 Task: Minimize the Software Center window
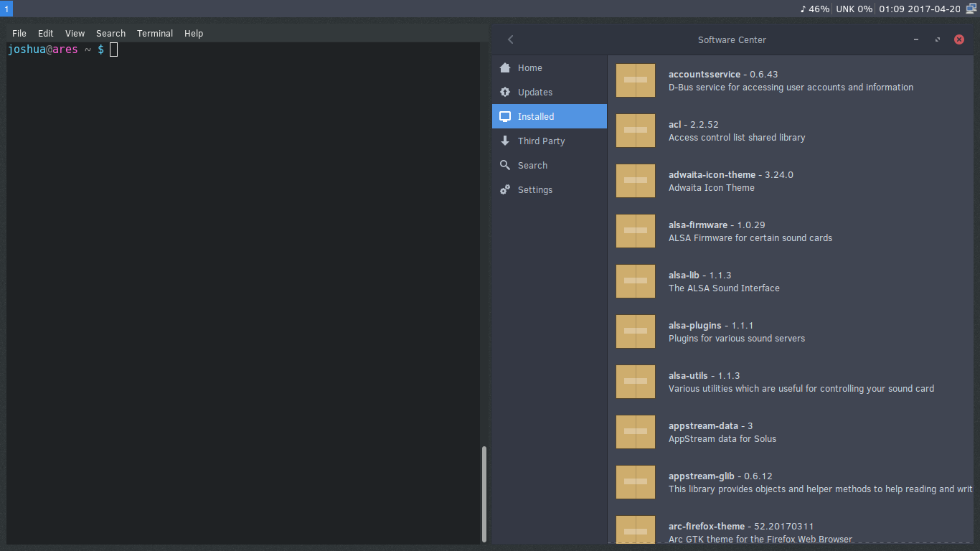(x=916, y=39)
